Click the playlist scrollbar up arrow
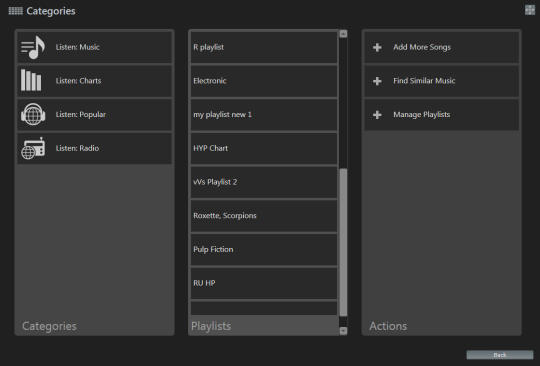This screenshot has height=366, width=540. pyautogui.click(x=343, y=34)
